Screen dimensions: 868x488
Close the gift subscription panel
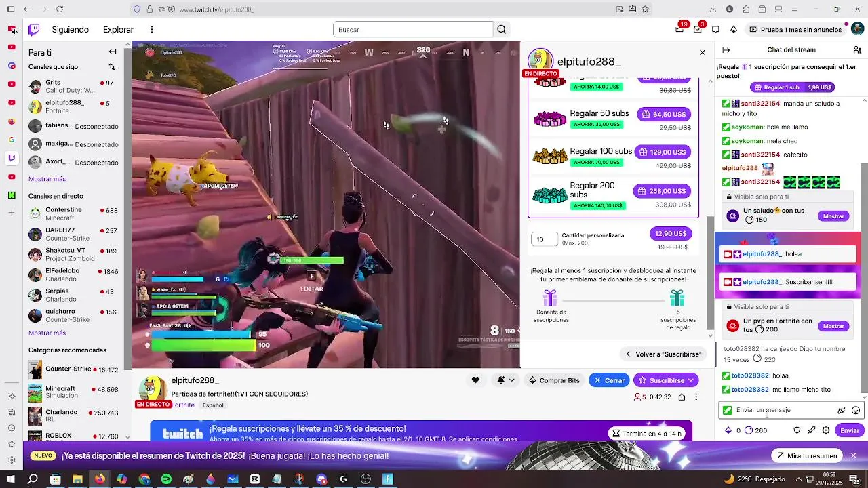[703, 52]
